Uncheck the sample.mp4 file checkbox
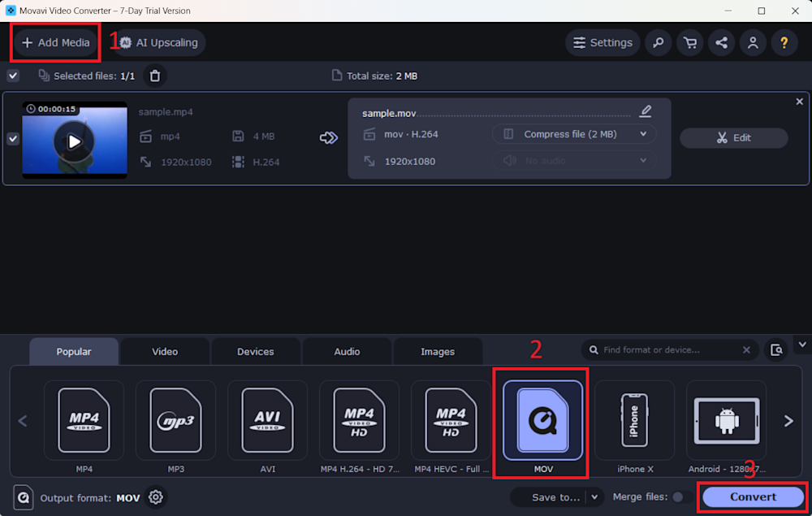Screen dimensions: 812x516 coord(13,138)
